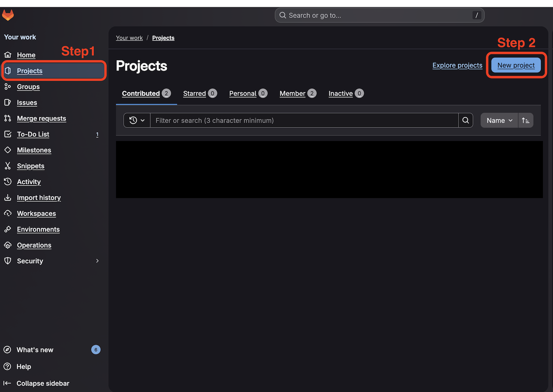Open the recent searches history dropdown
The height and width of the screenshot is (392, 553).
tap(136, 120)
